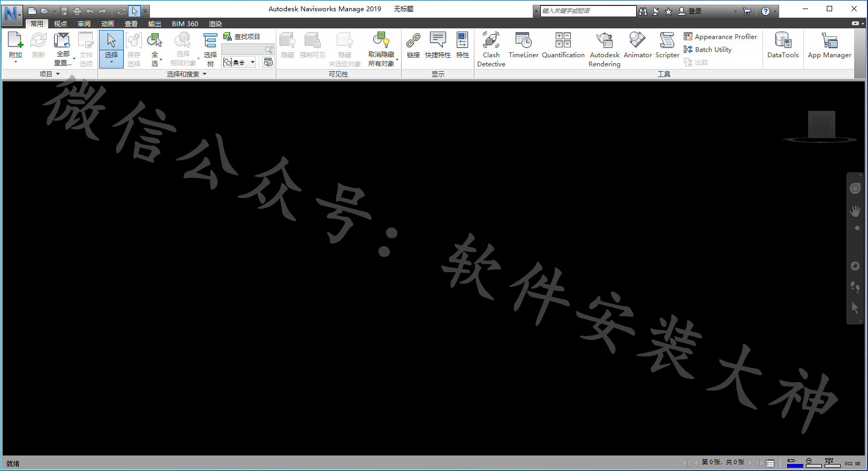Expand the 项目 panel title arrow

coord(58,74)
